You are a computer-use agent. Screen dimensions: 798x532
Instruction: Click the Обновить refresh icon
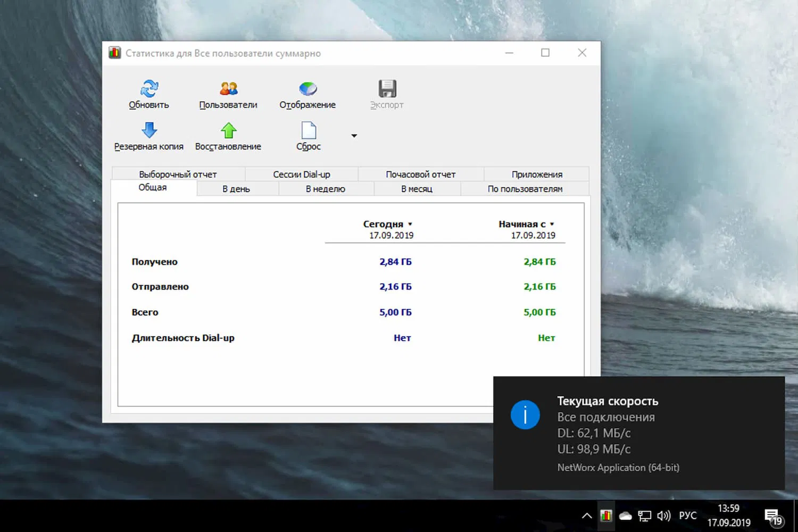(149, 88)
